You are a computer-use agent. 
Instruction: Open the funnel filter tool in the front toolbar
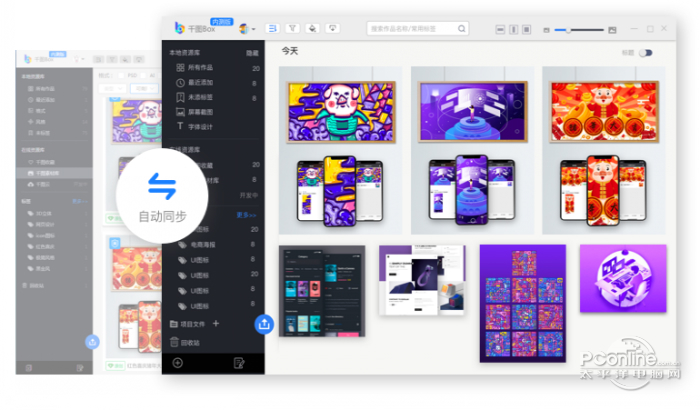pos(292,29)
